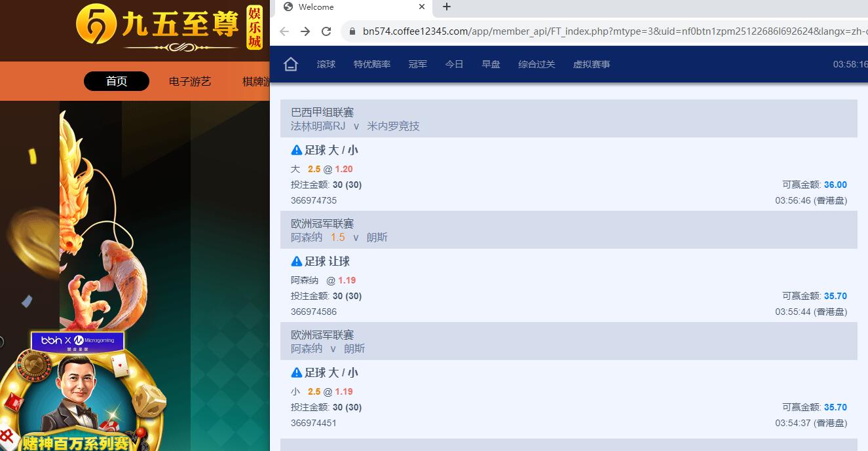Click 米内罗竞技 team name
The width and height of the screenshot is (868, 451).
tap(393, 126)
